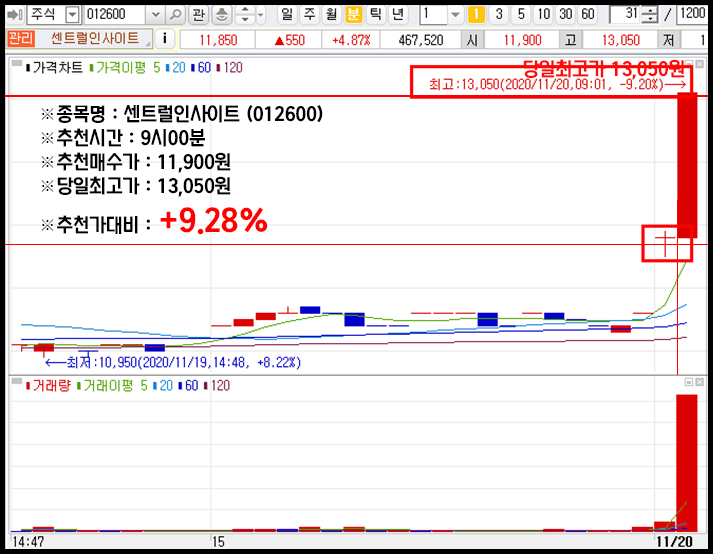Click the previous/next stock stepper
713x554 pixels.
(245, 15)
